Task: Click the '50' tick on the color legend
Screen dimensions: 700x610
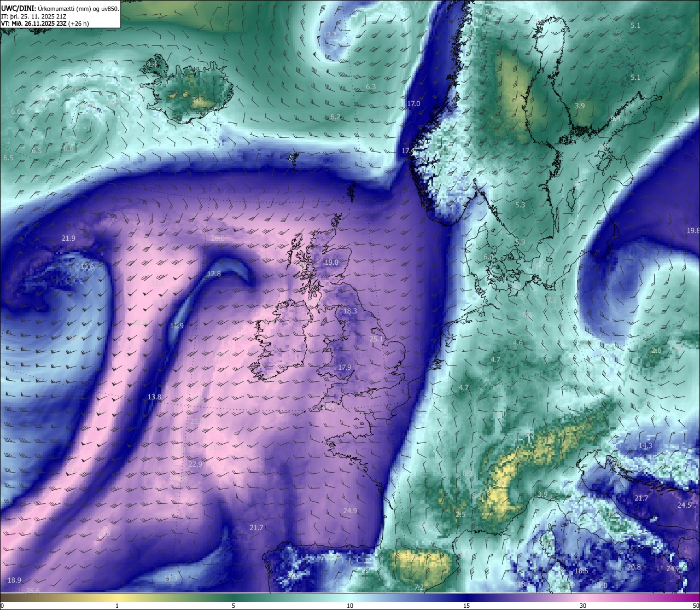Action: (696, 606)
